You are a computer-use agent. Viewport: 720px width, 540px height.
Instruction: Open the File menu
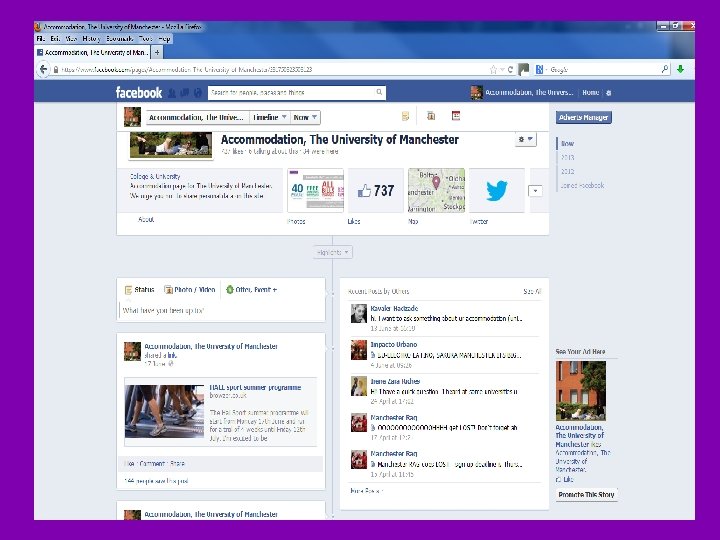[x=40, y=39]
